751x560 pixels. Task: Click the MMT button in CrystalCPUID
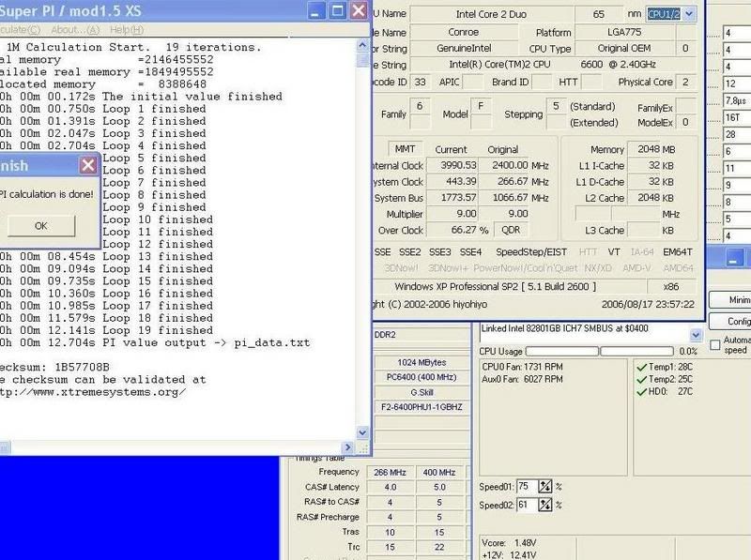(x=405, y=149)
